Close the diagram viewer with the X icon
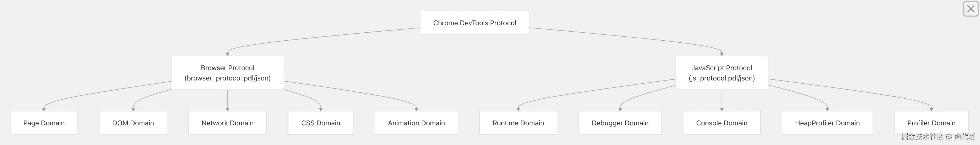 [x=971, y=9]
